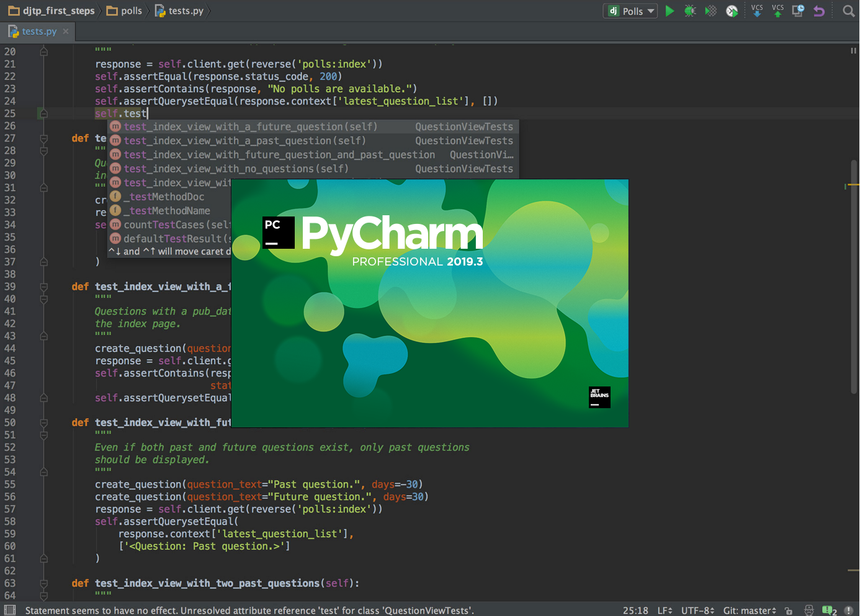Viewport: 860px width, 616px height.
Task: Collapse the fold marker at line 27
Action: tap(43, 138)
